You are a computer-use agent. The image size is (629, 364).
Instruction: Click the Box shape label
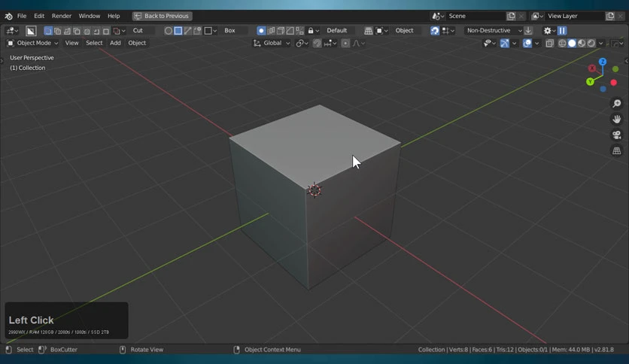point(229,31)
